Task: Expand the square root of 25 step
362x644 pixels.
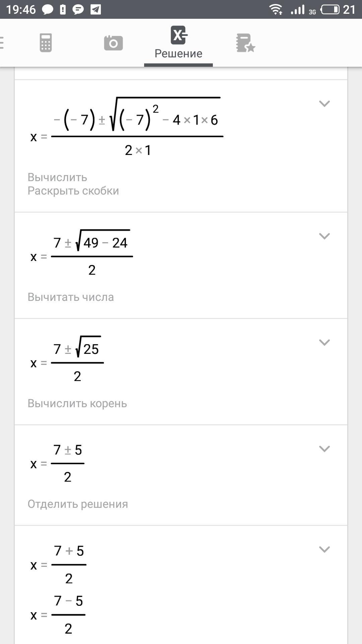Action: tap(324, 342)
